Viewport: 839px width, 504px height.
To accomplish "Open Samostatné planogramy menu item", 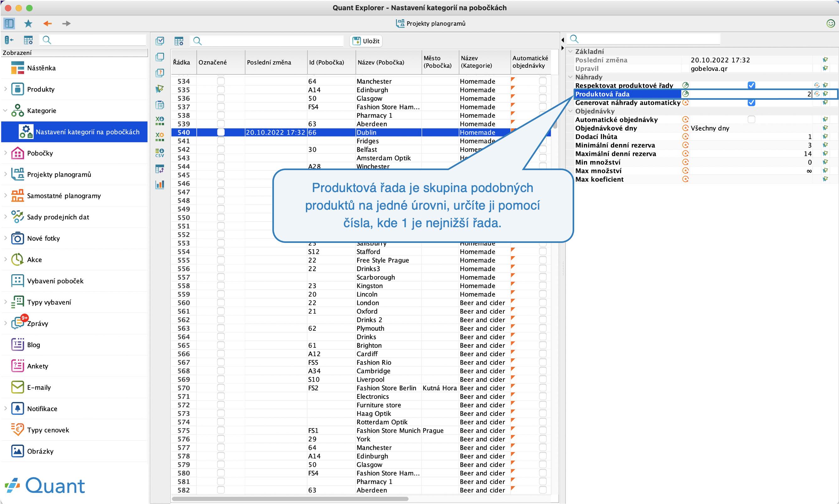I will click(74, 196).
